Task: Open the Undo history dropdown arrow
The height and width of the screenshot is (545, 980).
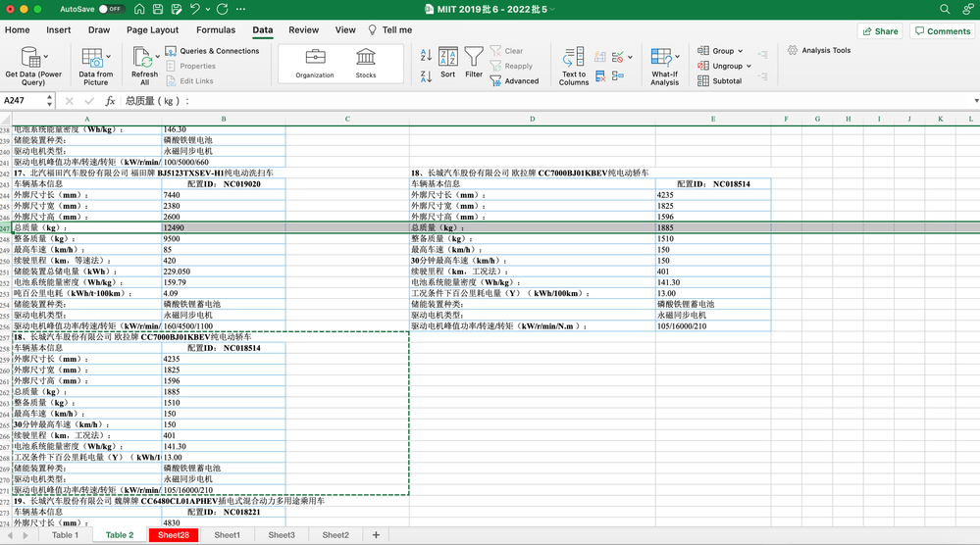Action: (208, 10)
